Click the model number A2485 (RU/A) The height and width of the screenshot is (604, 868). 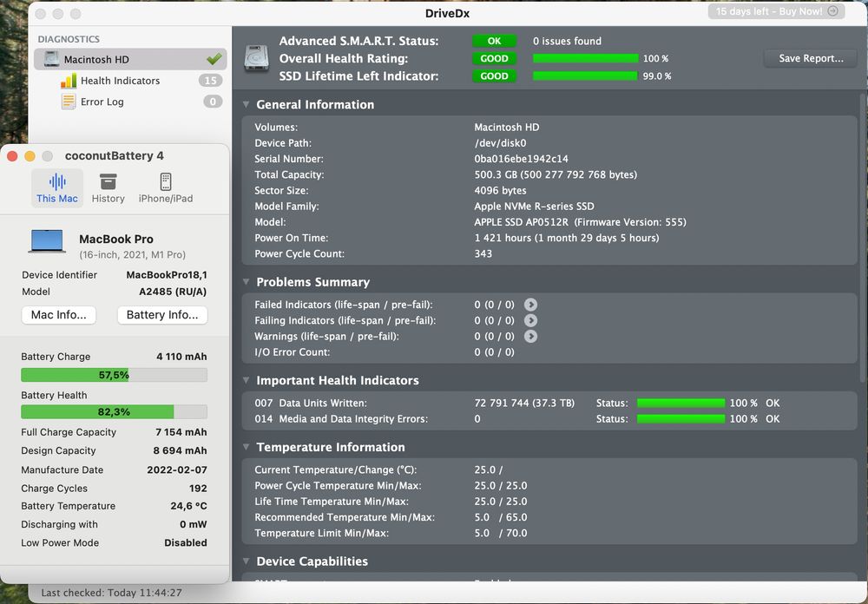point(173,292)
